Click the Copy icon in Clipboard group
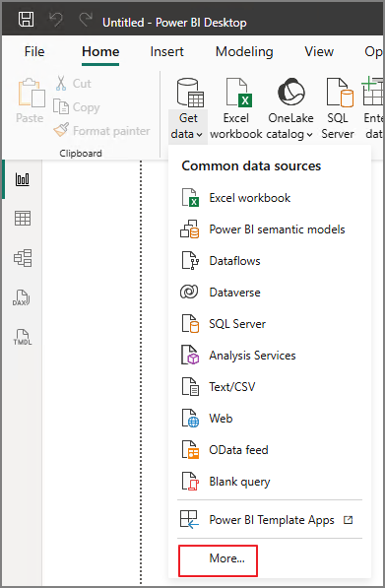Screen dimensions: 385x588 pyautogui.click(x=61, y=107)
